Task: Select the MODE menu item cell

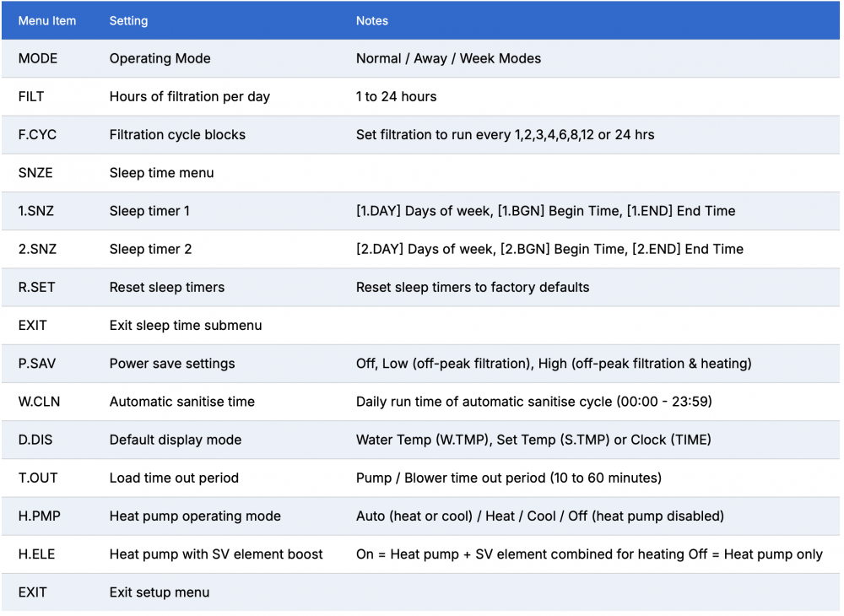Action: point(38,58)
